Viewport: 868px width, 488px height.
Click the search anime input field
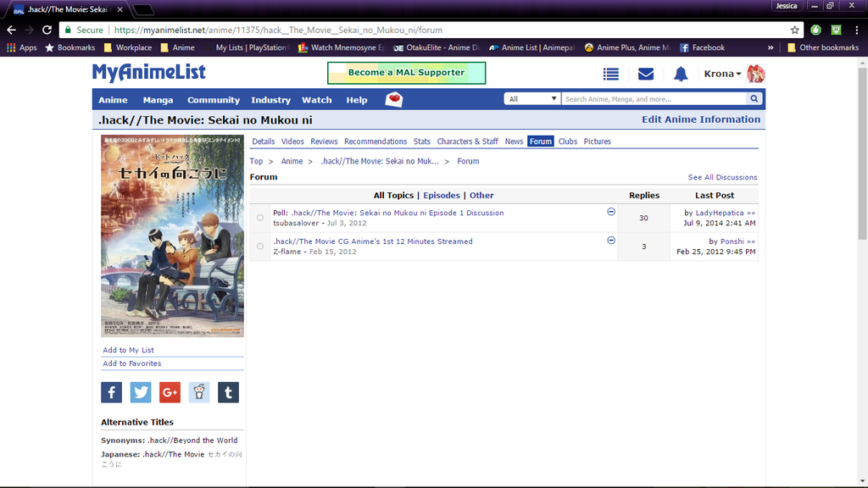tap(654, 99)
